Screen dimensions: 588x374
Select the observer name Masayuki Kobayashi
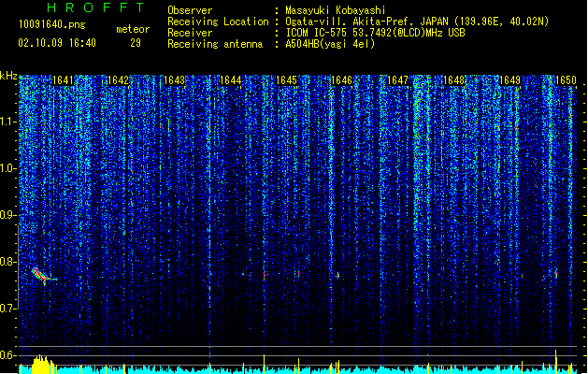pyautogui.click(x=336, y=10)
